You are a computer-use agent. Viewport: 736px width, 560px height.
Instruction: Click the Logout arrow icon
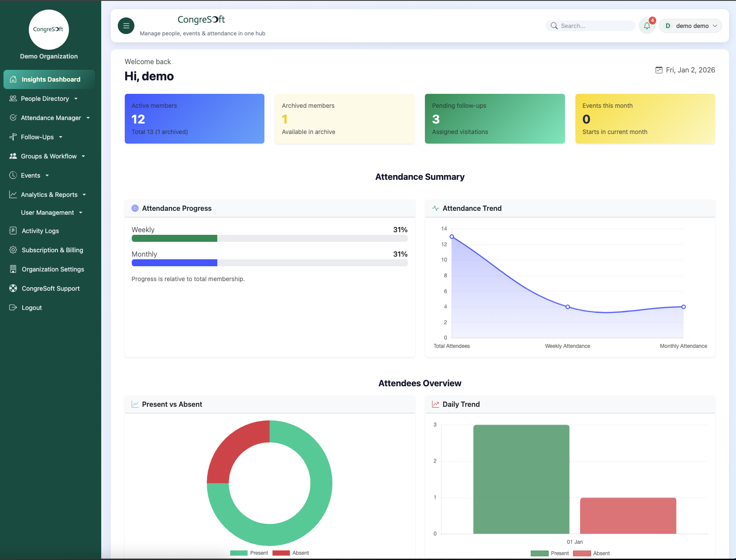click(13, 308)
